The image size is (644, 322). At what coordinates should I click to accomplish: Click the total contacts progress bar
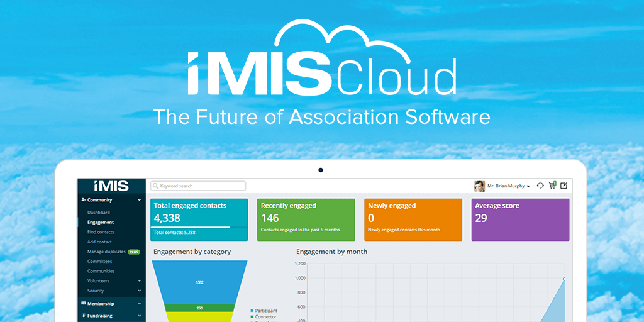[198, 227]
